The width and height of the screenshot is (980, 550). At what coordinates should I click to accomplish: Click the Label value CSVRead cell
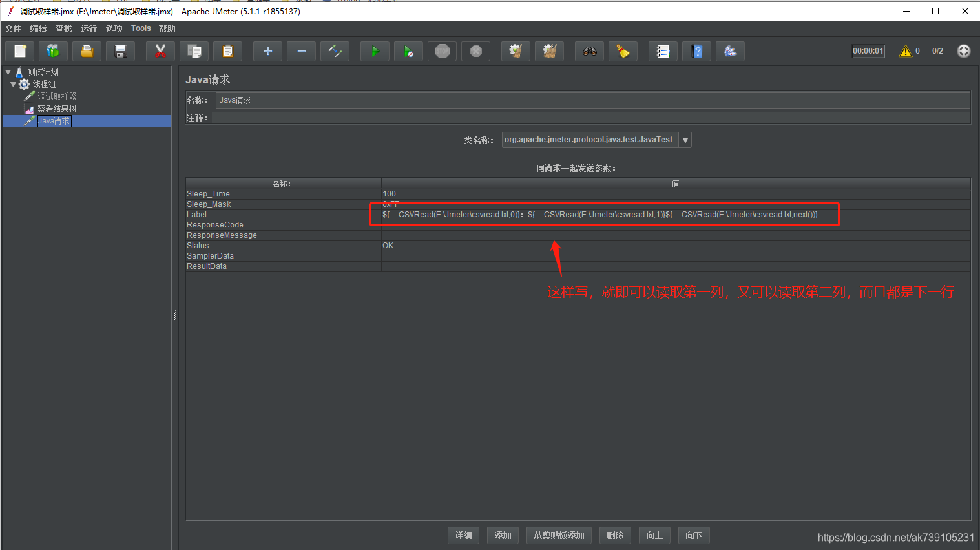[676, 215]
